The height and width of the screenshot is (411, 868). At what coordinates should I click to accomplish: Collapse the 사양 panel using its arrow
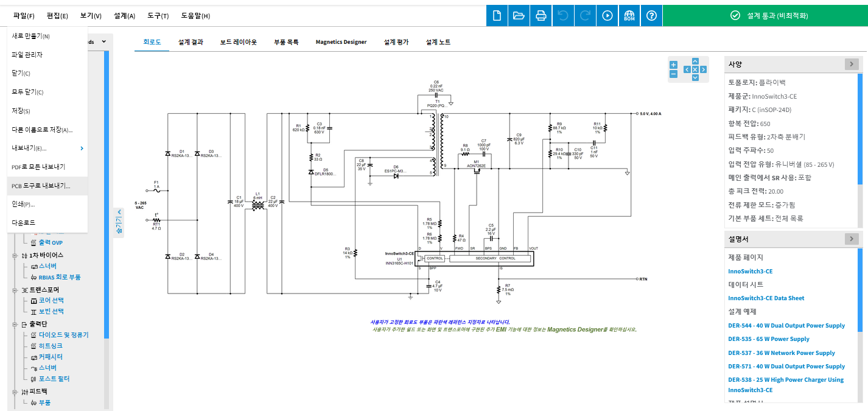(x=852, y=65)
